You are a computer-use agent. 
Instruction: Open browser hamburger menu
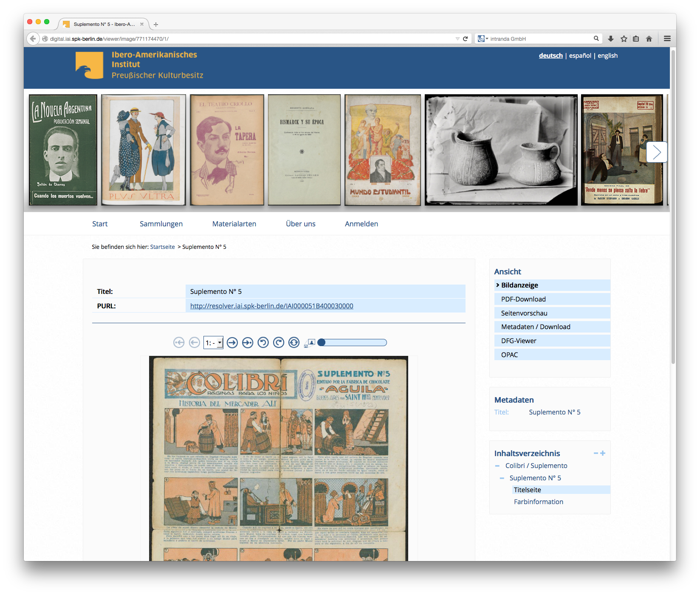667,39
